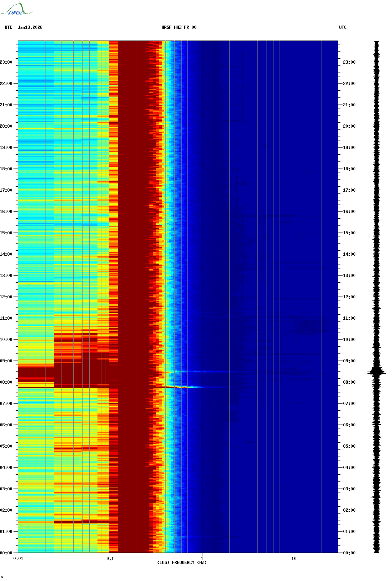This screenshot has width=392, height=581.
Task: Click the 01:00 label on the left time axis
Action: (6, 532)
